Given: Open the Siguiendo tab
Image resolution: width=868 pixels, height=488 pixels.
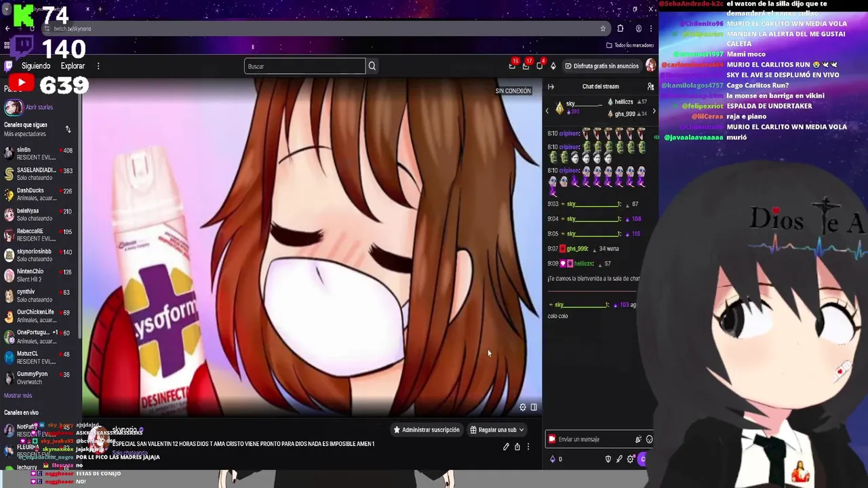Looking at the screenshot, I should pos(36,66).
